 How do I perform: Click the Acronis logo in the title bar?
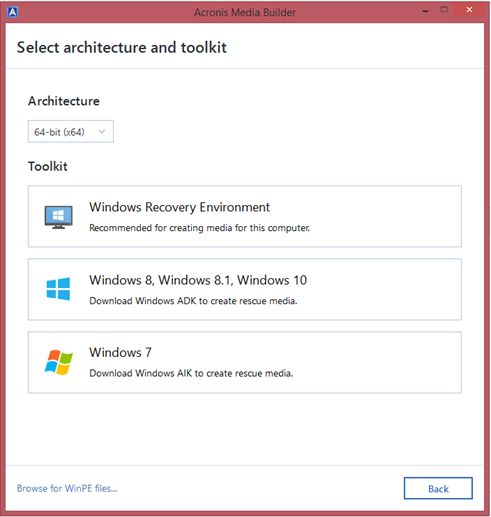(12, 12)
